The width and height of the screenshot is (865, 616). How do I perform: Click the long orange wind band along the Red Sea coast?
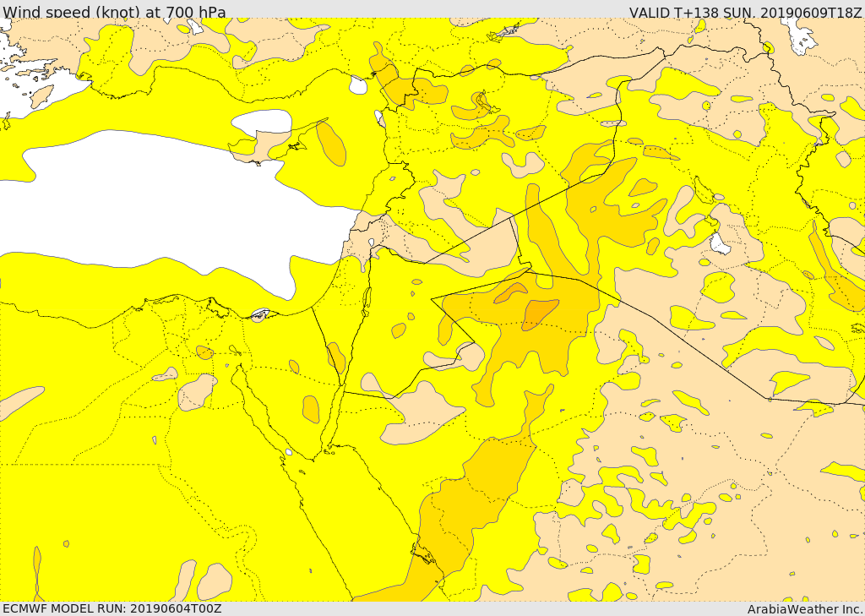(x=473, y=499)
